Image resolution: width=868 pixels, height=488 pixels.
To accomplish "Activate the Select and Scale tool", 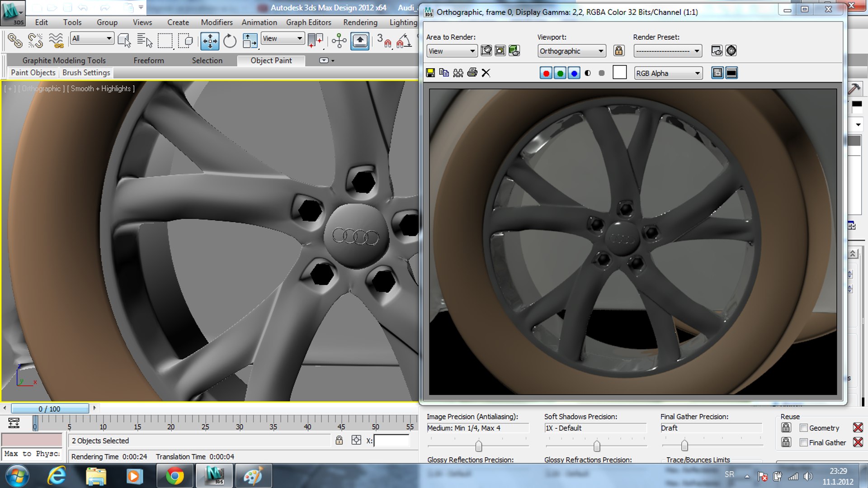I will [250, 41].
